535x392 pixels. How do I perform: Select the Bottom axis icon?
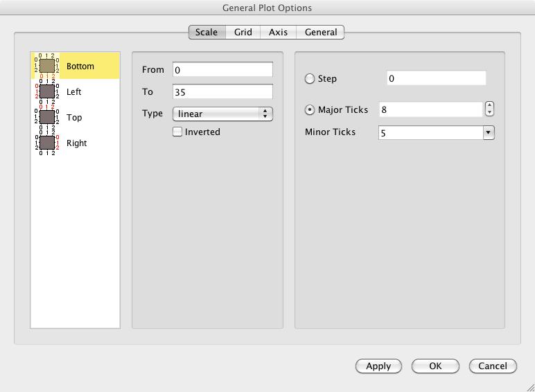[x=47, y=66]
